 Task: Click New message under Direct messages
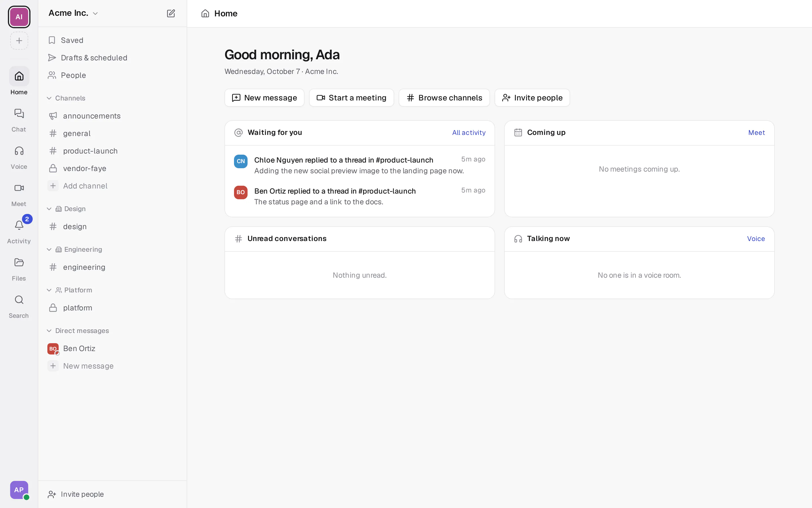click(x=112, y=365)
